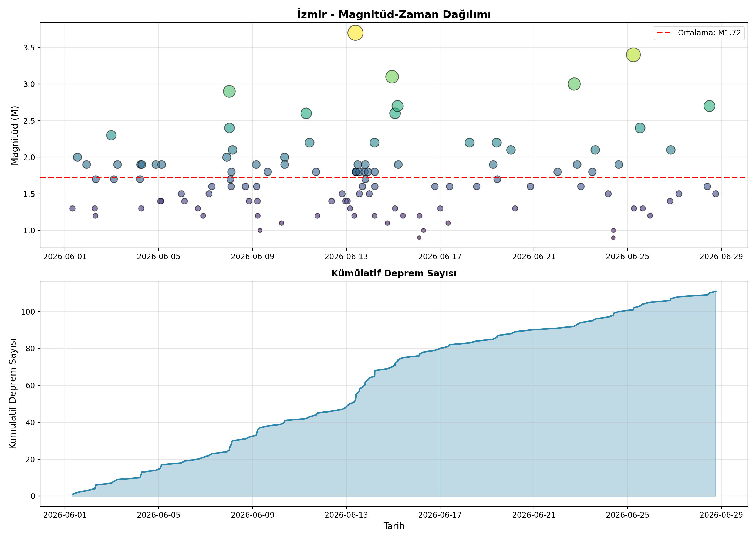This screenshot has height=540, width=756.
Task: Click date "2026-06-09" under the cumulative chart
Action: [252, 515]
